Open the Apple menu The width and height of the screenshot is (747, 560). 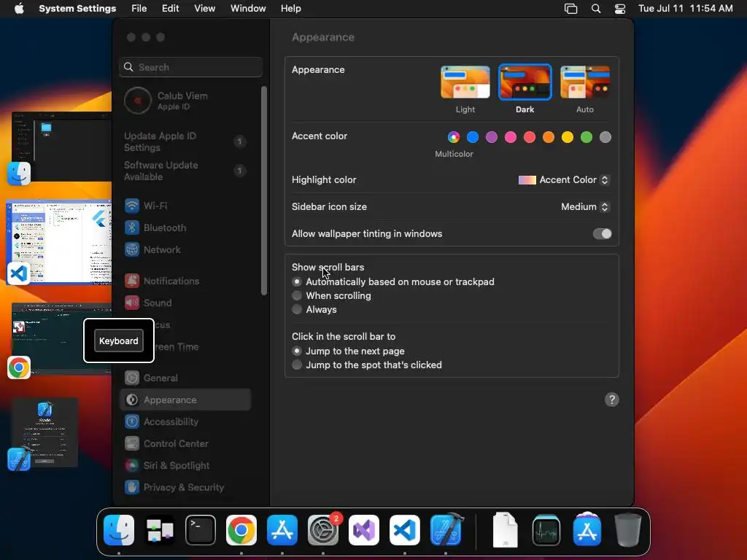point(19,9)
